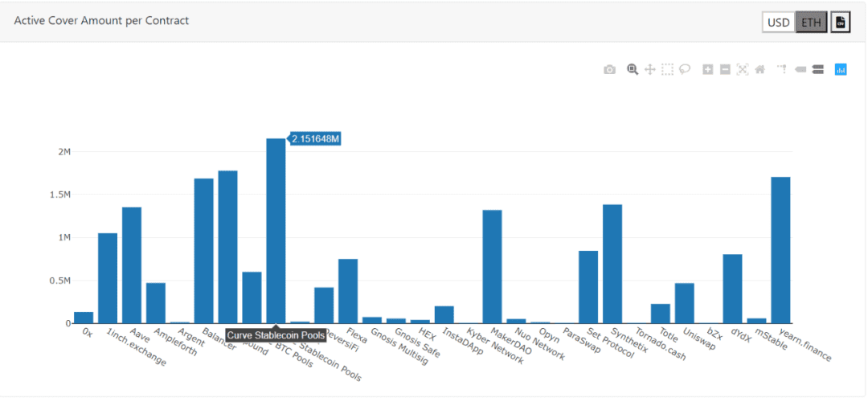Click the Synthetix bar
The width and height of the screenshot is (868, 398).
(x=612, y=264)
